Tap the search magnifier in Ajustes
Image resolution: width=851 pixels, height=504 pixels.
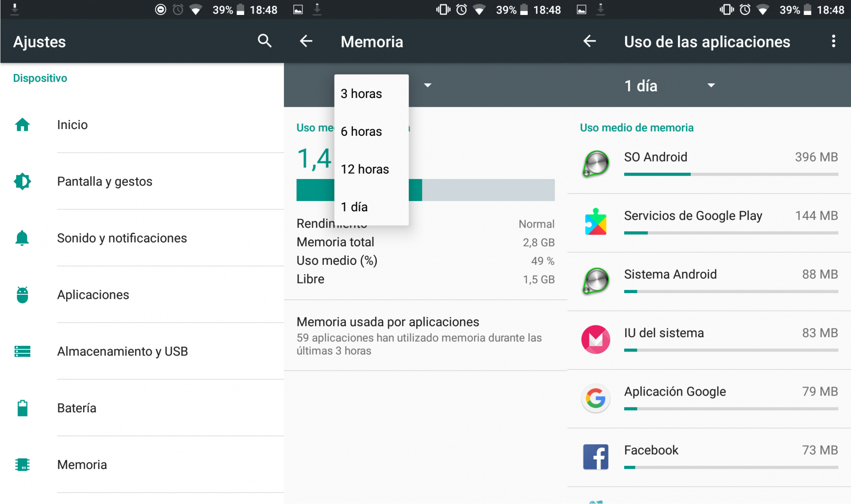(264, 41)
